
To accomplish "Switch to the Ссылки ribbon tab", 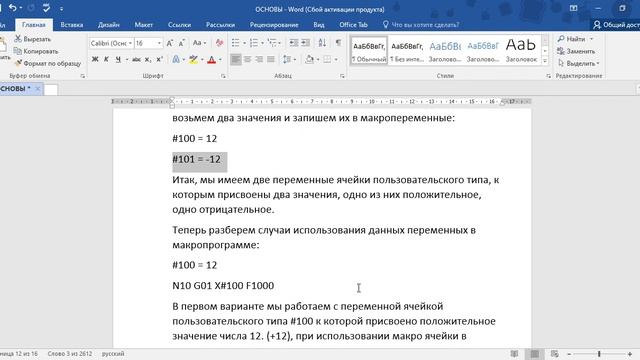I will pyautogui.click(x=179, y=25).
